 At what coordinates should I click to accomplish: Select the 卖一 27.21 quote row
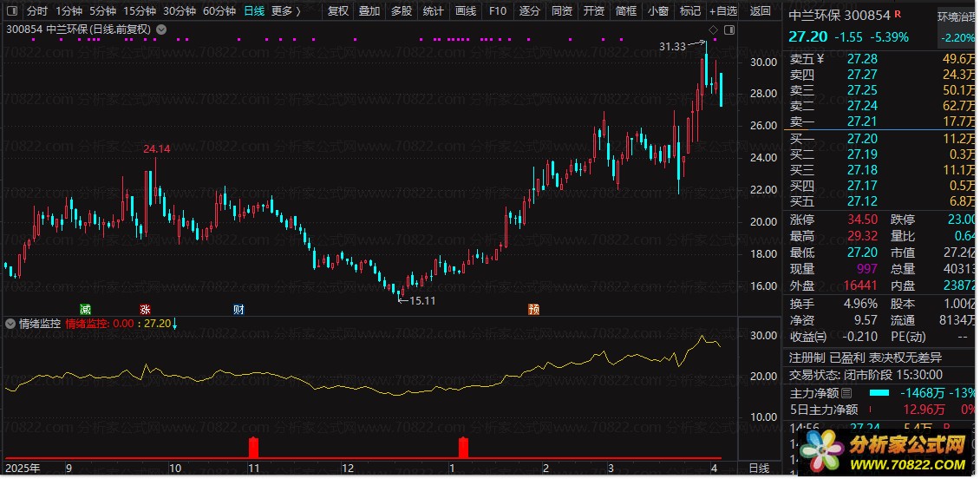880,121
